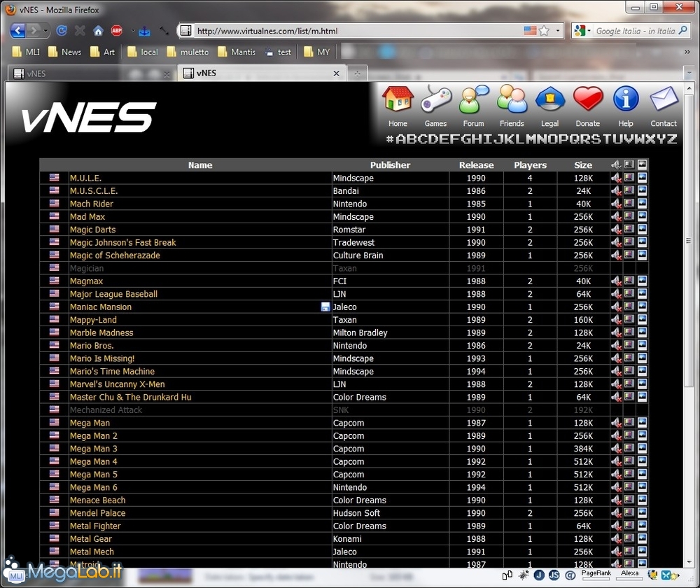This screenshot has width=700, height=588.
Task: Go to the browser home page icon
Action: 98,30
